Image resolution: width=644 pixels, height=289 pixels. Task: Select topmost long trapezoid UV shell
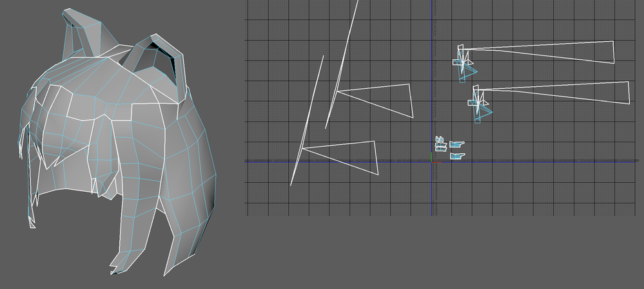(x=538, y=52)
